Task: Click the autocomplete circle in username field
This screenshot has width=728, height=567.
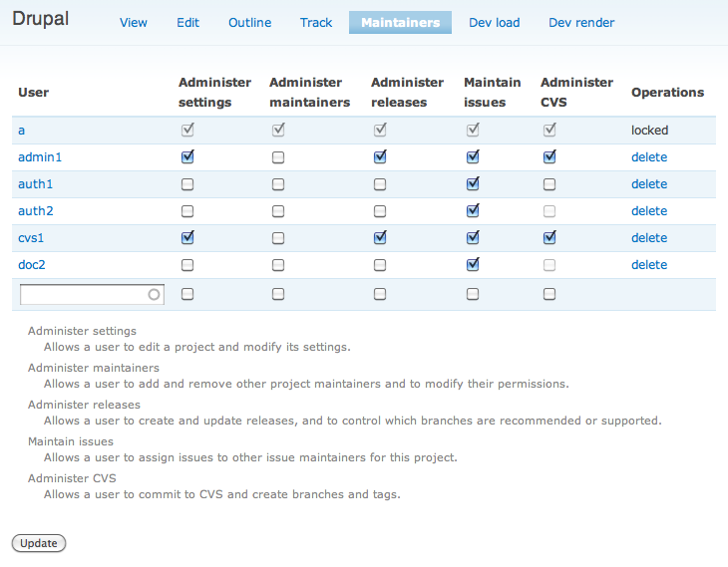Action: (x=154, y=295)
